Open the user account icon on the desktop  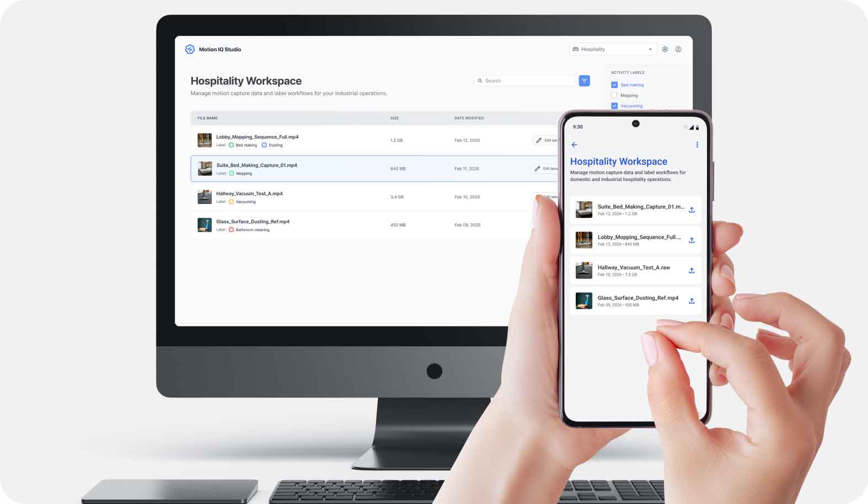[x=678, y=49]
